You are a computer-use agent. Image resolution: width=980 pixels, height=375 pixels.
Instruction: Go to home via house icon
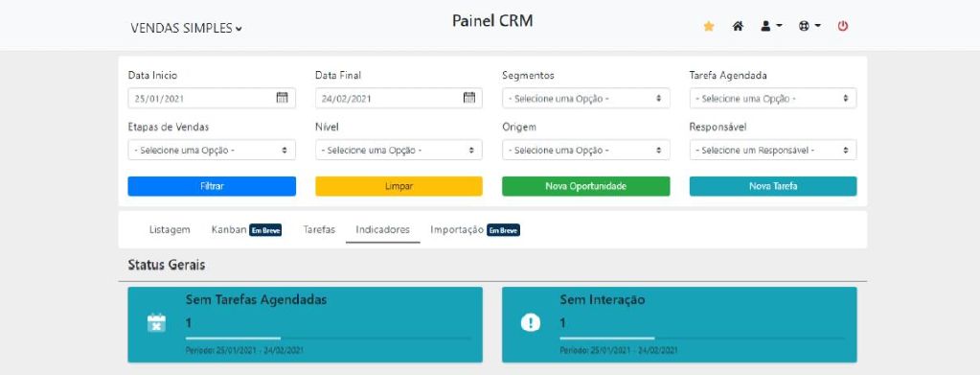coord(738,26)
